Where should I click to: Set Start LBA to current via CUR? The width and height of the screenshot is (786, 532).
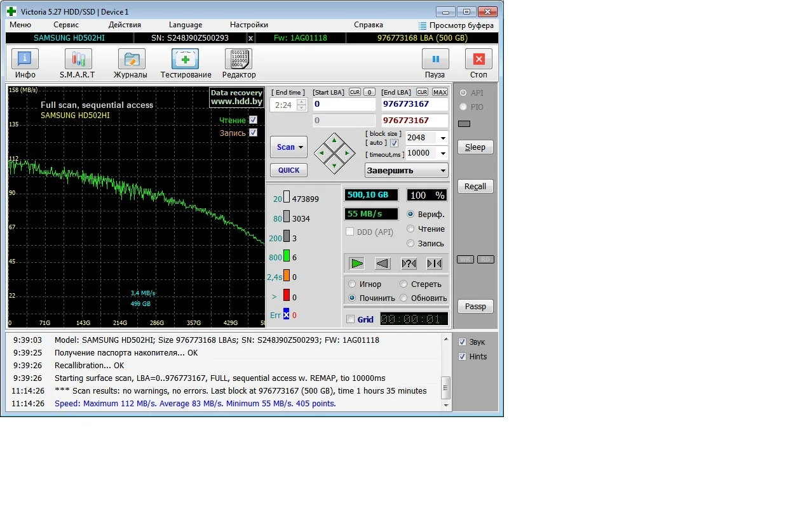(354, 92)
